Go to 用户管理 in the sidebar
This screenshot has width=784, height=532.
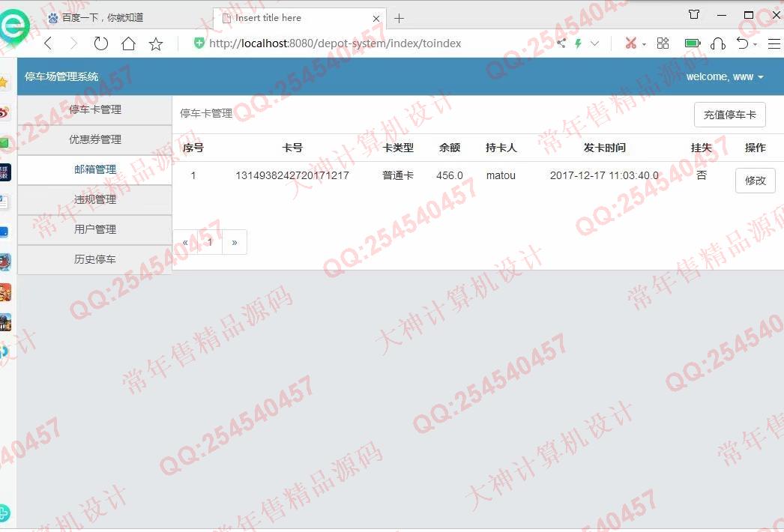pyautogui.click(x=95, y=229)
